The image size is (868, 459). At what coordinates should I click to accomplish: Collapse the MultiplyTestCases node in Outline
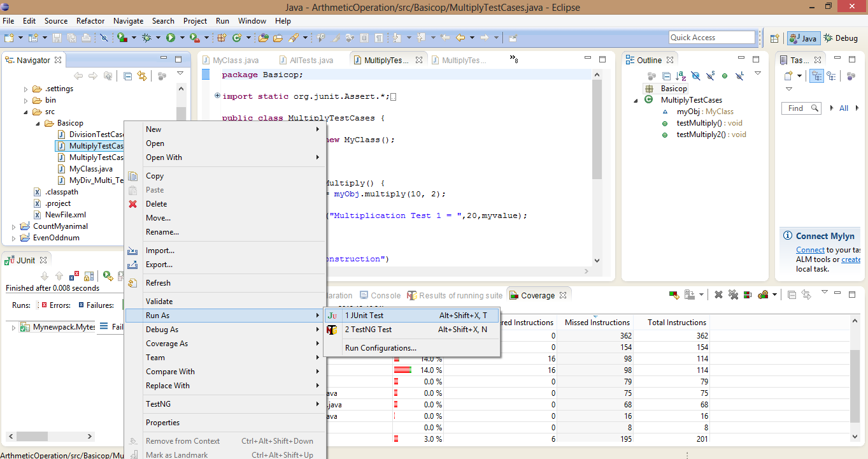pos(634,99)
